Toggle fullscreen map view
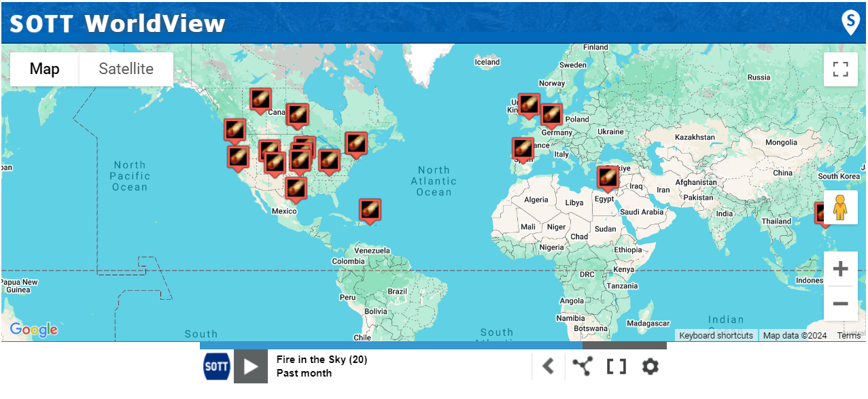The width and height of the screenshot is (868, 399). [840, 69]
